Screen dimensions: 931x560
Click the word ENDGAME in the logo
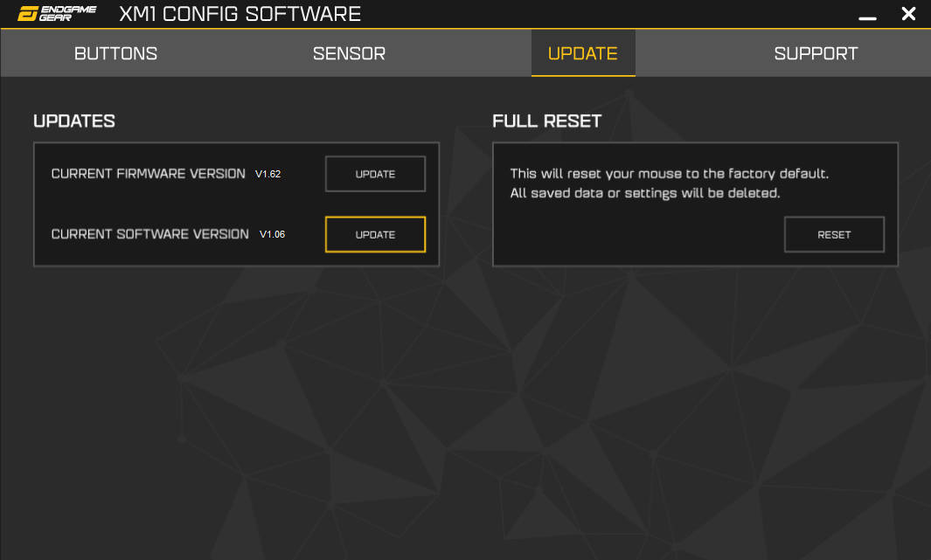tap(68, 10)
